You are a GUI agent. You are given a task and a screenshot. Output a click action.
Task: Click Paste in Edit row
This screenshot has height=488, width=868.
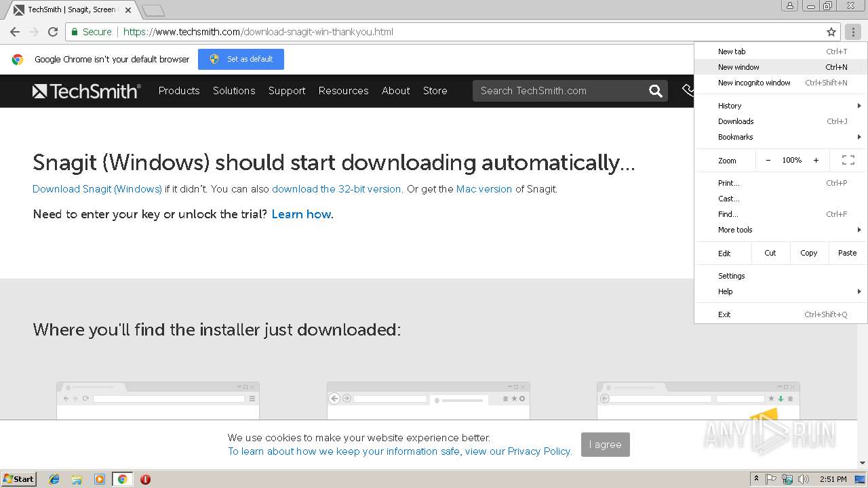tap(848, 253)
